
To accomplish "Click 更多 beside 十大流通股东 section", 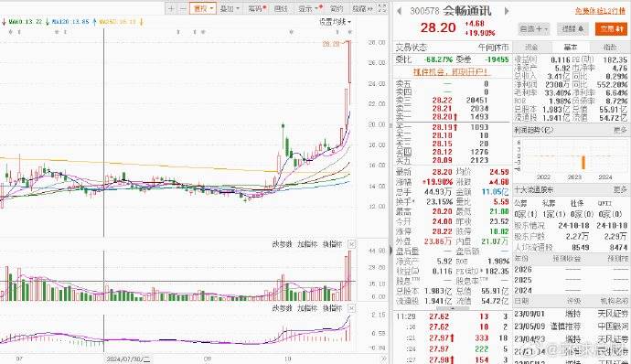I will tap(620, 189).
